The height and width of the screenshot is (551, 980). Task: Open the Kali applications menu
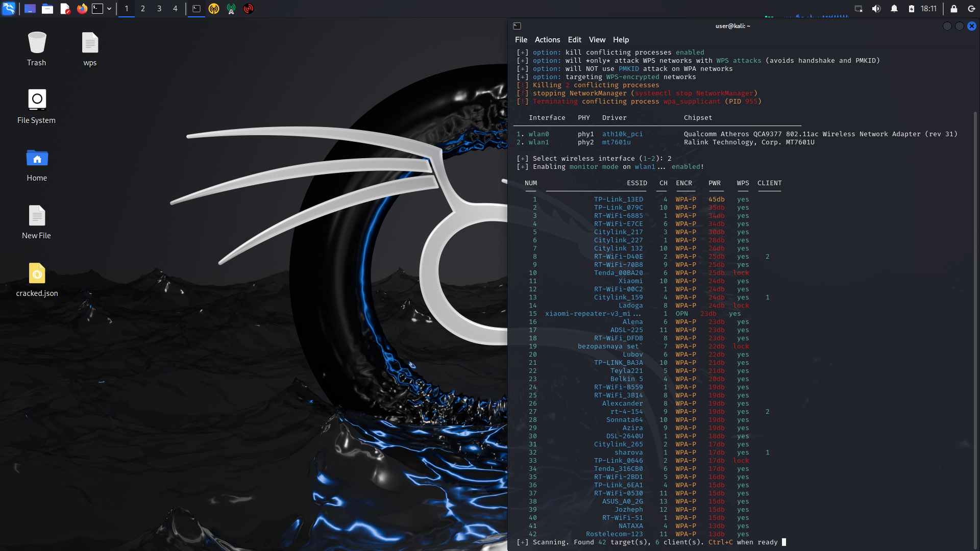point(9,9)
